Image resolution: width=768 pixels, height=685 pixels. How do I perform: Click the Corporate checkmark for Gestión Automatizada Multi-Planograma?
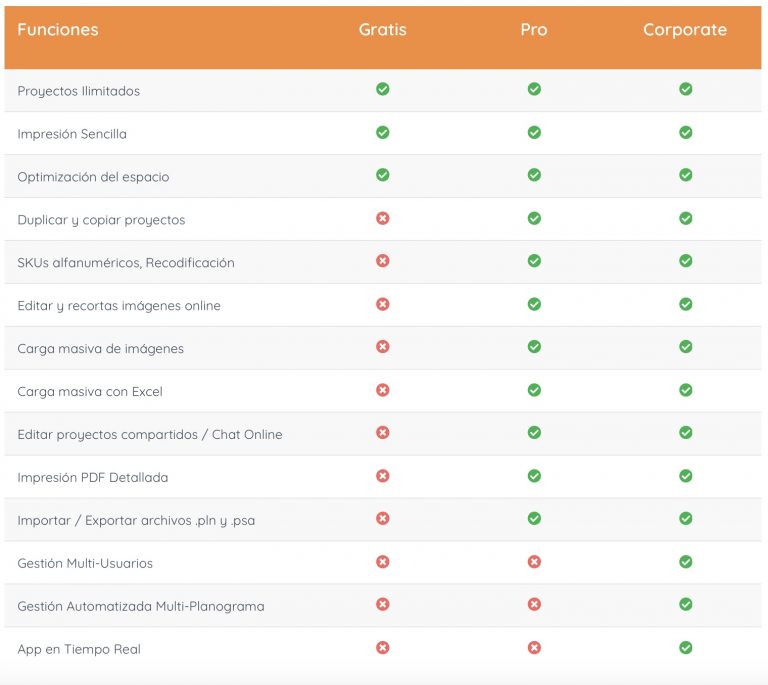tap(685, 605)
